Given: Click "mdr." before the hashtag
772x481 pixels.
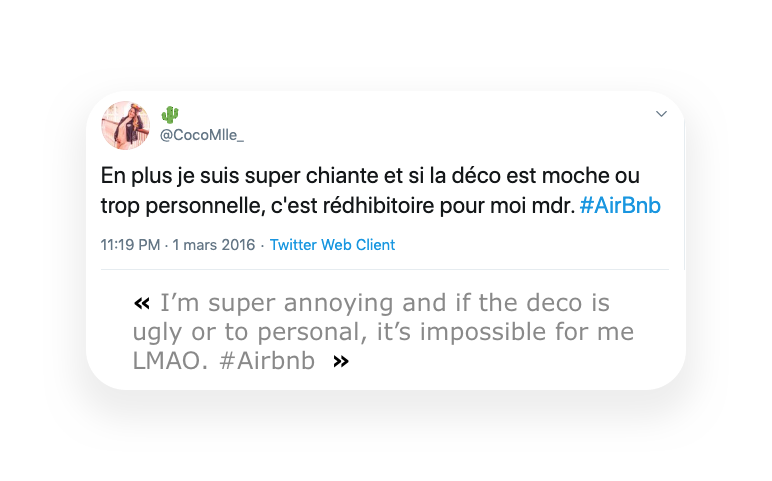Looking at the screenshot, I should pyautogui.click(x=553, y=206).
